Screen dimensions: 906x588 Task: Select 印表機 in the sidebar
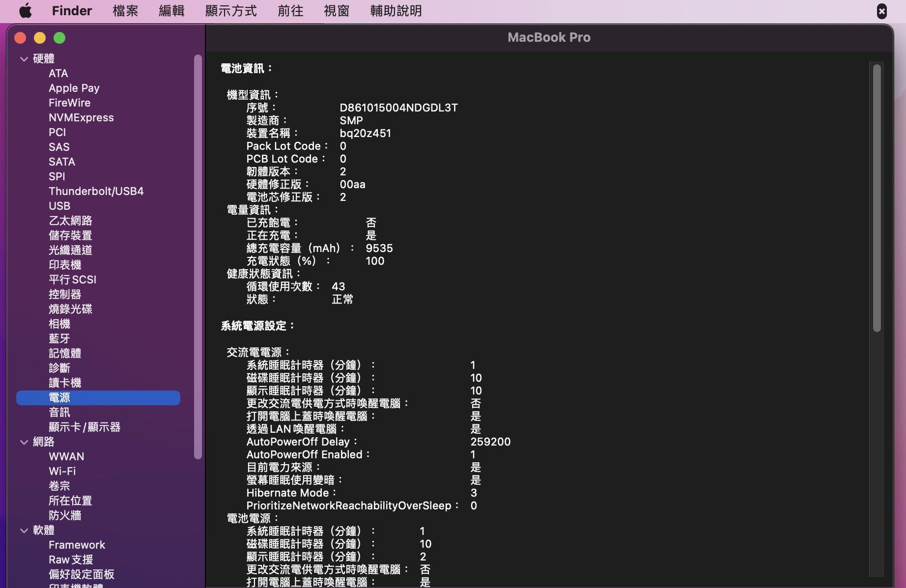coord(65,265)
